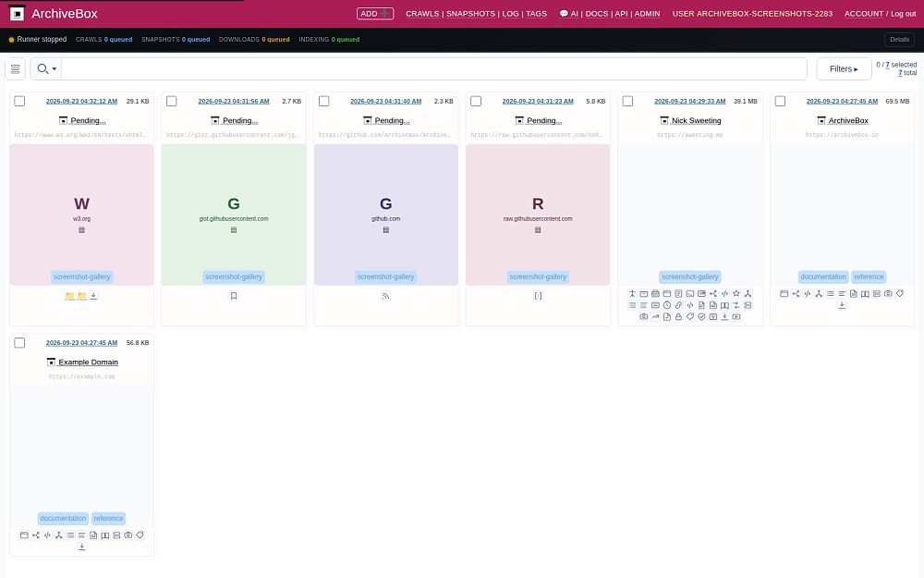The width and height of the screenshot is (924, 578).
Task: Click the RSS feed icon under the github.com card
Action: pos(386,296)
